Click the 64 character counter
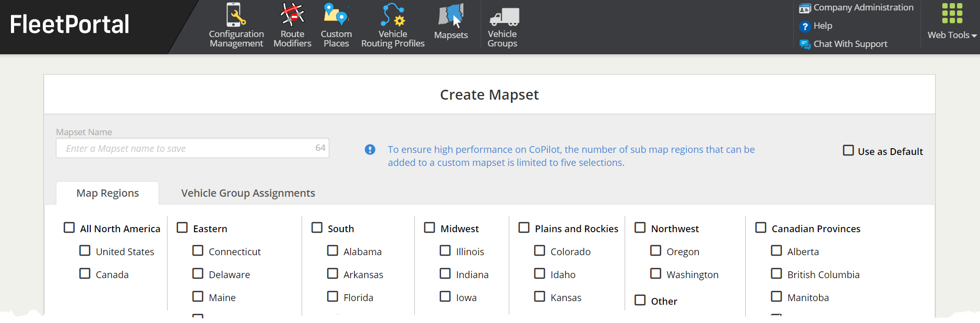Image resolution: width=980 pixels, height=323 pixels. tap(320, 148)
